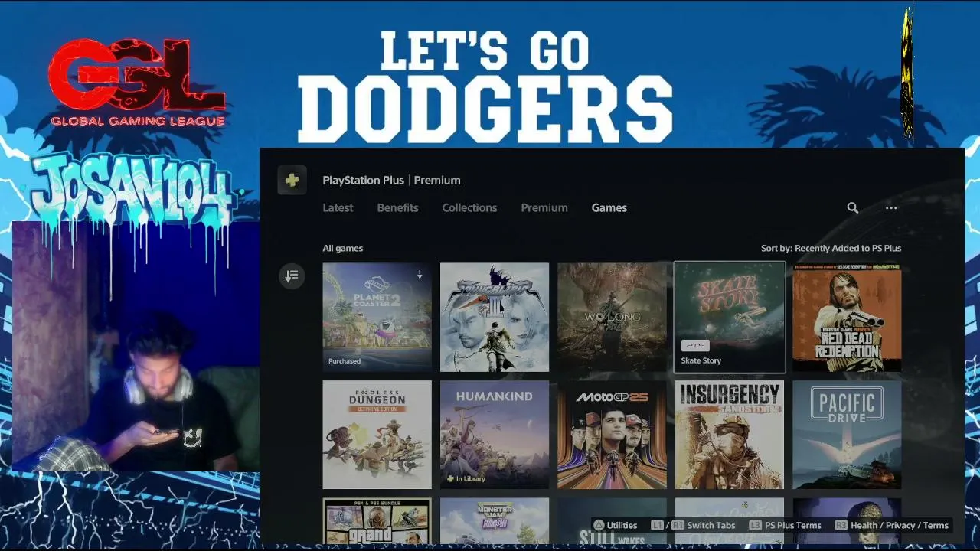Click the Premium label beside PlayStation Plus
This screenshot has height=551, width=980.
[437, 181]
